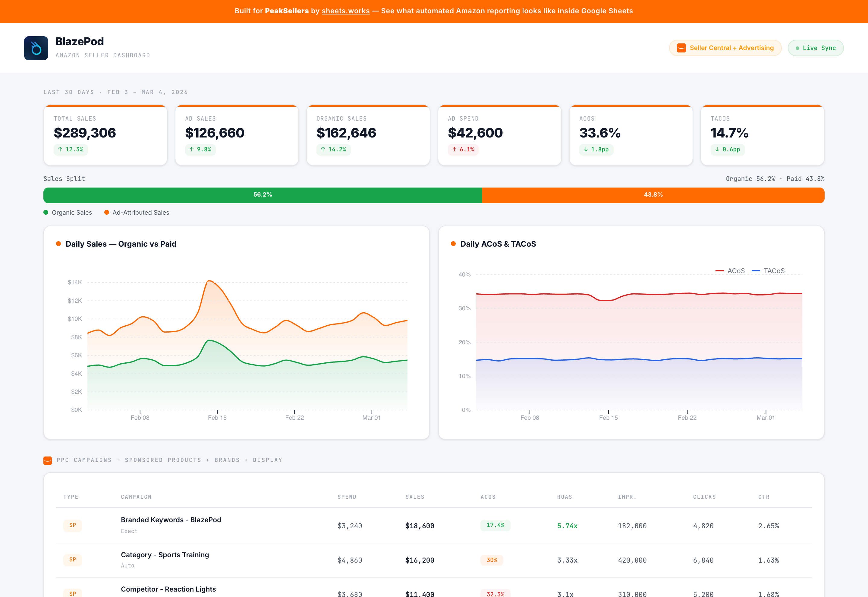Click the Mar 01 tick on ACoS chart
The width and height of the screenshot is (868, 597).
[x=766, y=418]
